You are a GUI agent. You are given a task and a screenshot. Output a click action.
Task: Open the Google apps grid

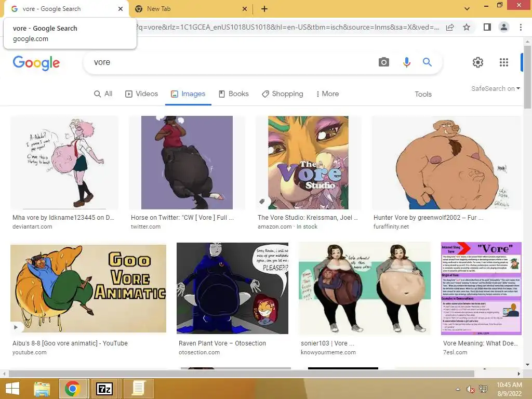504,62
